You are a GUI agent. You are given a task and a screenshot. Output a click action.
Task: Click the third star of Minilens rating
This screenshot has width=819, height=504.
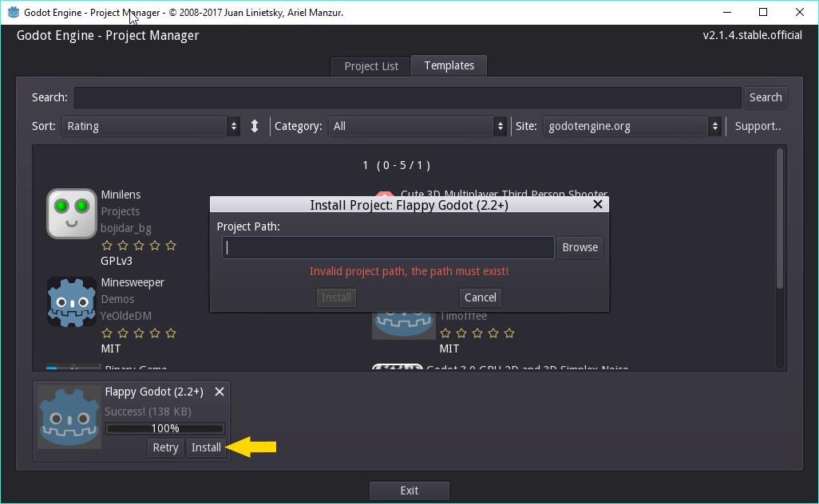(x=139, y=245)
